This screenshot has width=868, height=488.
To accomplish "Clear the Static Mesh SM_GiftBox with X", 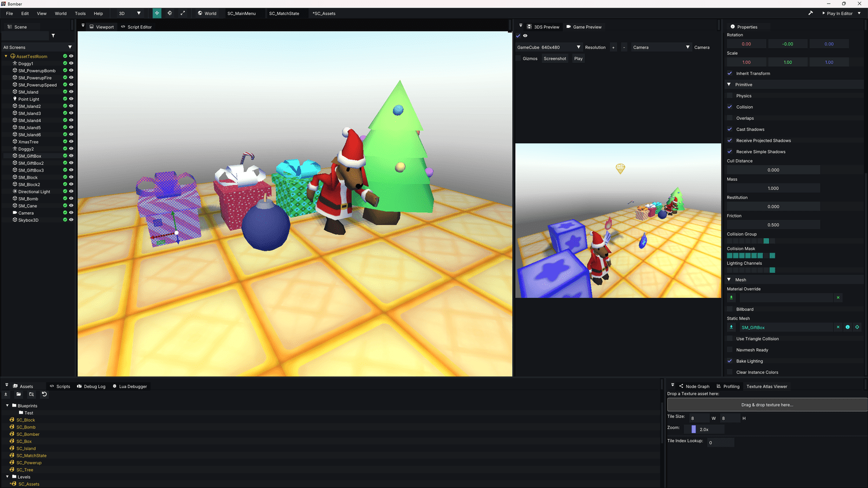I will [838, 327].
